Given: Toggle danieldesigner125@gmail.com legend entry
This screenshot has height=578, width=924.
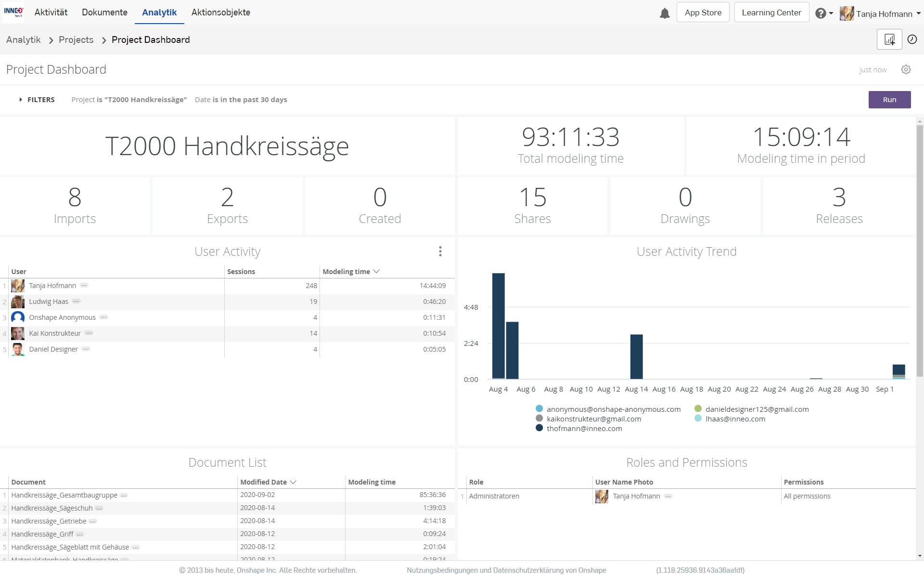Looking at the screenshot, I should click(757, 409).
